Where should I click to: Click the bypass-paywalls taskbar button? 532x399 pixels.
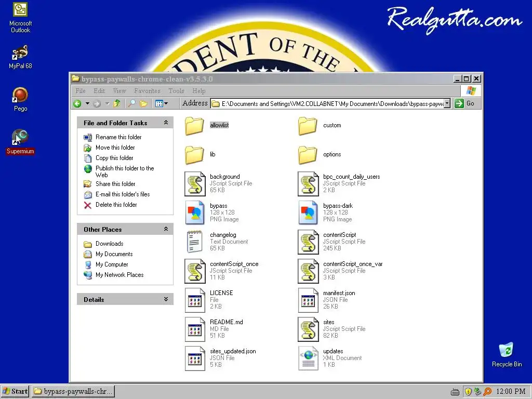point(73,391)
